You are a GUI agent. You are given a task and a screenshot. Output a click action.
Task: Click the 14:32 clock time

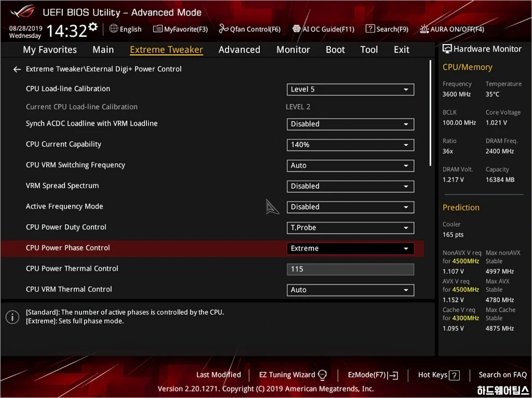pos(67,31)
